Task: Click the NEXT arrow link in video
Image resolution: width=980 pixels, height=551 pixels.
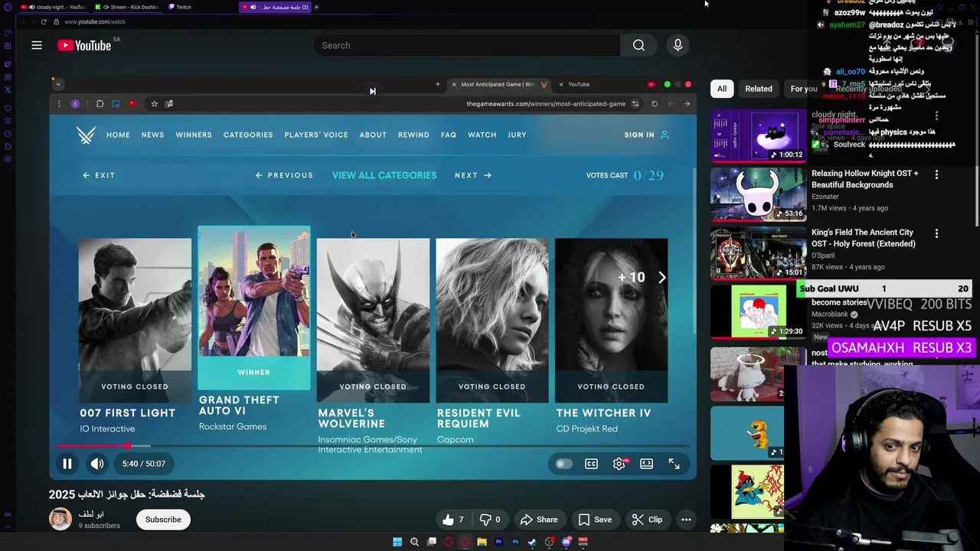Action: [x=472, y=175]
